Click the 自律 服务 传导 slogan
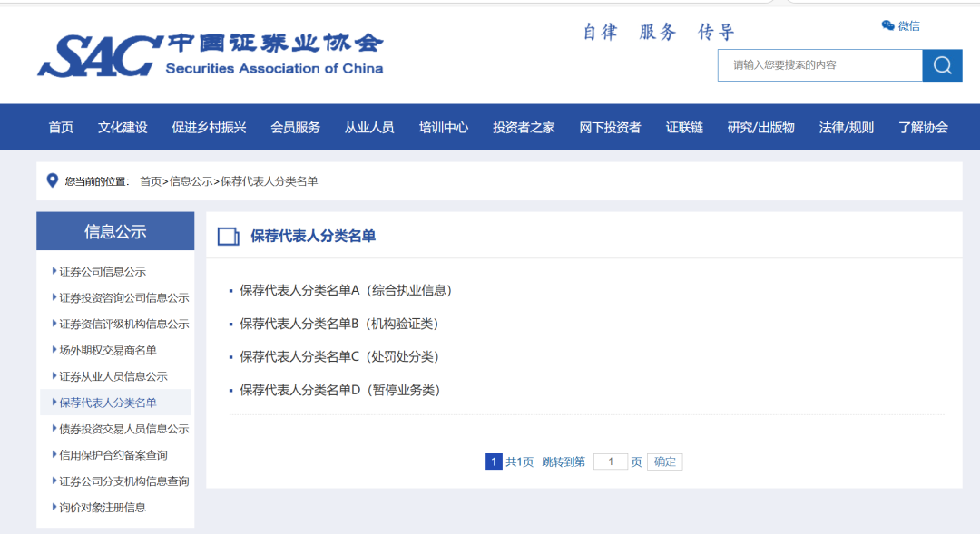Image resolution: width=980 pixels, height=534 pixels. tap(659, 32)
